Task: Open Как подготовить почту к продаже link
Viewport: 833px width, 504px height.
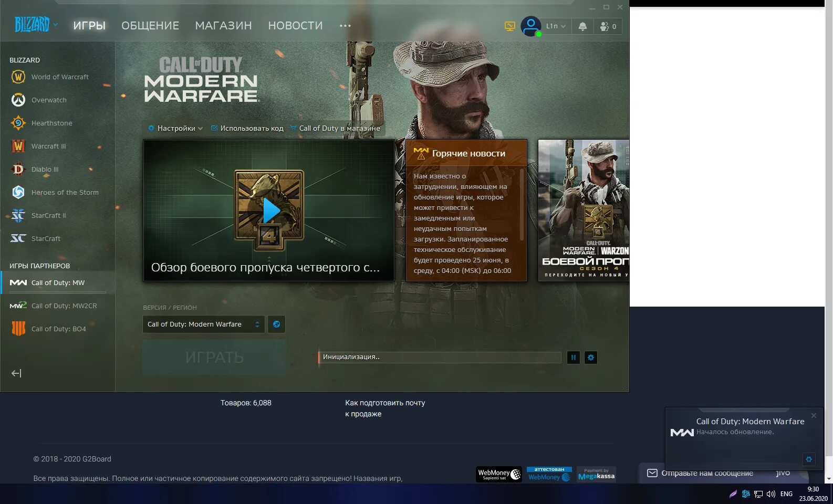Action: 385,408
